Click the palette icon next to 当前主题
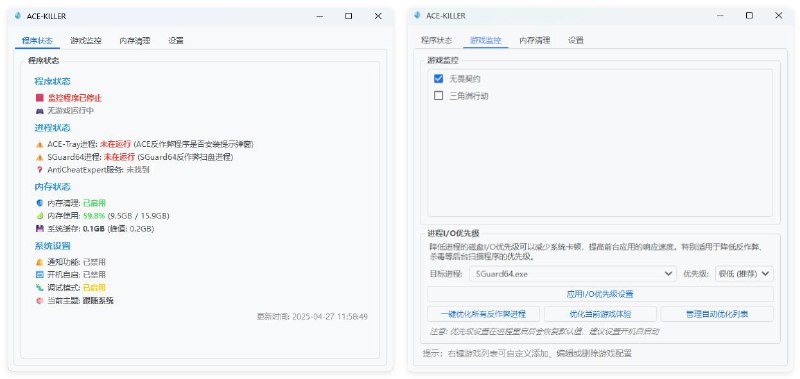This screenshot has height=379, width=800. click(40, 301)
